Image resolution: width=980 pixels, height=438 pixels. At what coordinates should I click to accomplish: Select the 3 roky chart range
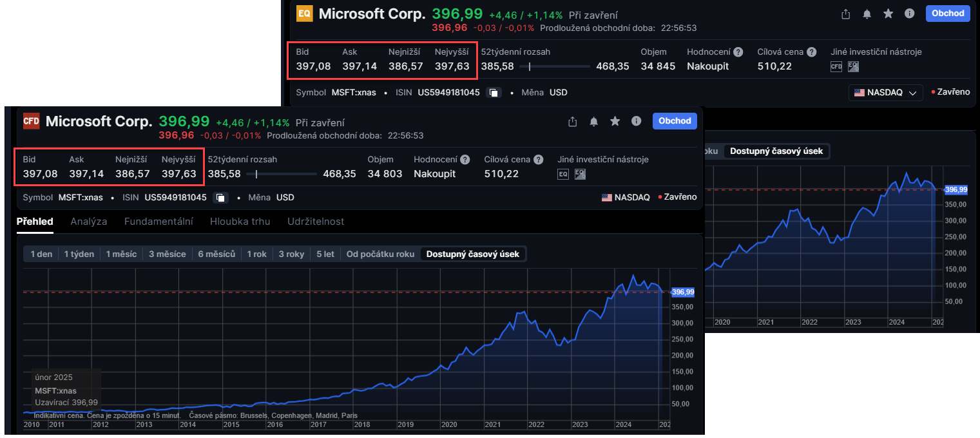291,254
